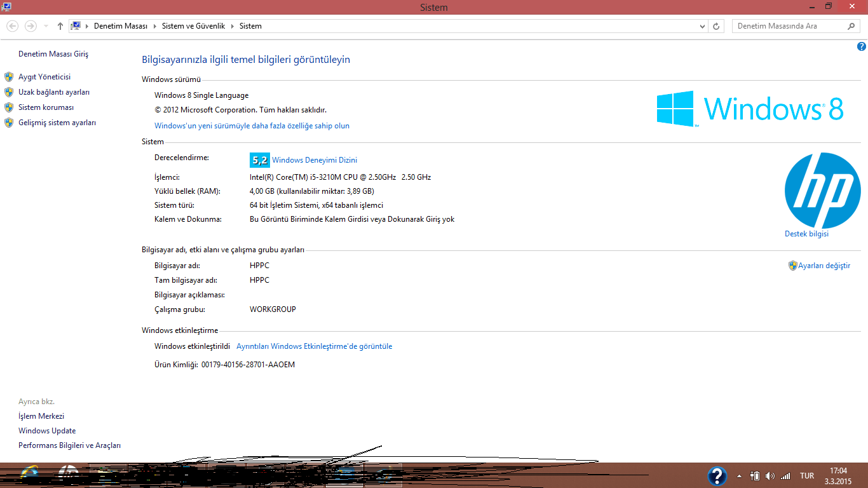Screen dimensions: 868x488
Task: Click shield icon beside Sistem koruması
Action: 9,107
